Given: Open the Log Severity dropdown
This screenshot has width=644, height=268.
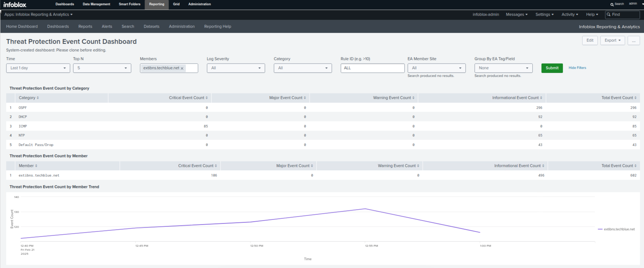Looking at the screenshot, I should (235, 68).
